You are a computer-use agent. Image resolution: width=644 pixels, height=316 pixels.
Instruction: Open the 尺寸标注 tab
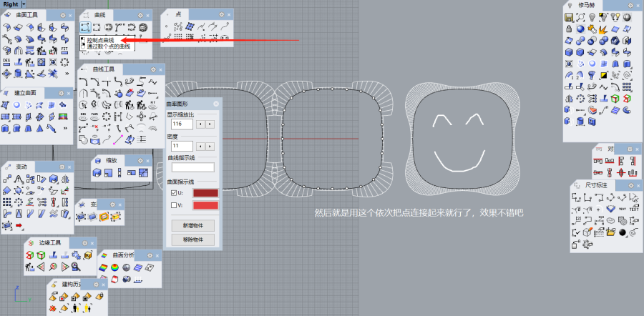(595, 184)
